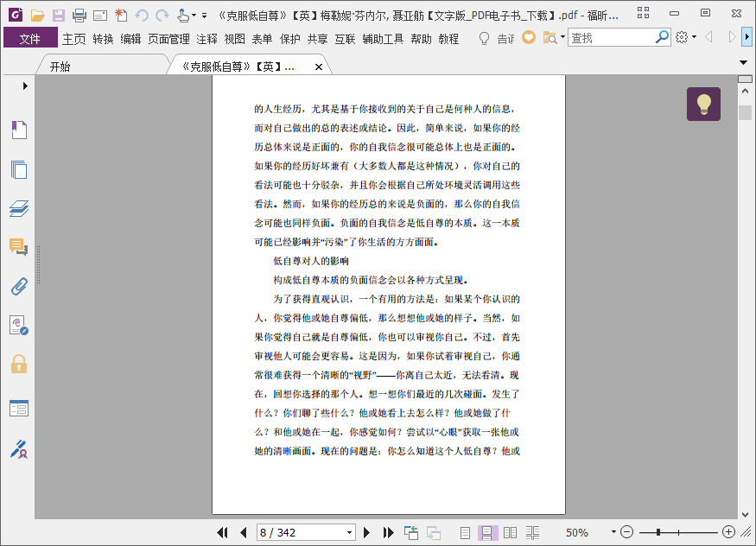Redo the last action

(x=162, y=16)
